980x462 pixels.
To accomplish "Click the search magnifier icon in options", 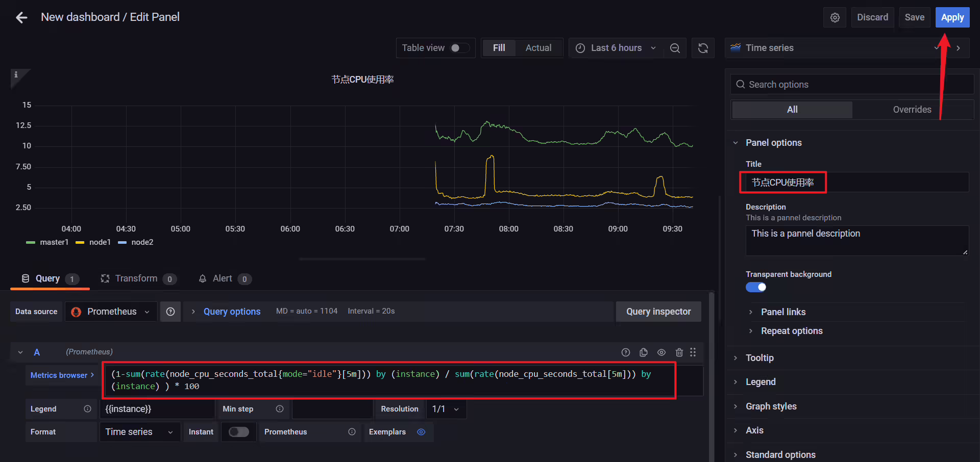I will (x=741, y=85).
